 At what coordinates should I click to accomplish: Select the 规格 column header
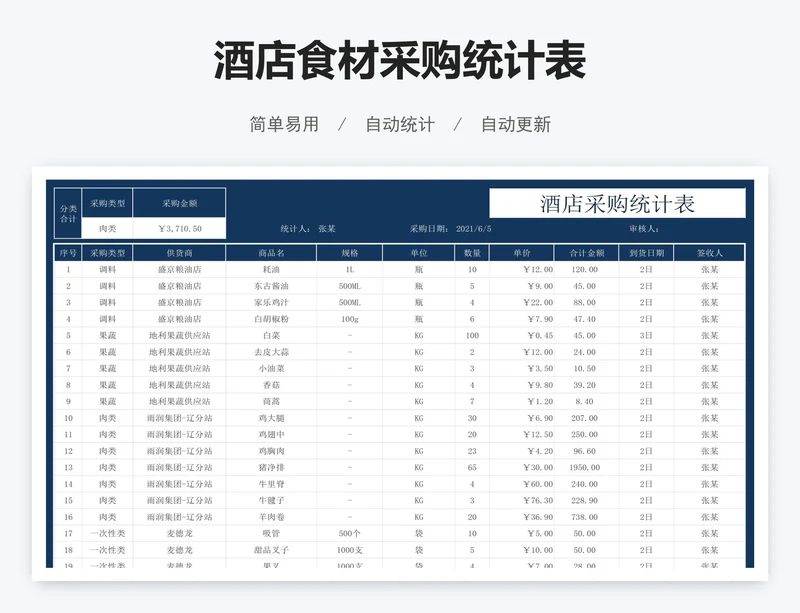tap(349, 253)
